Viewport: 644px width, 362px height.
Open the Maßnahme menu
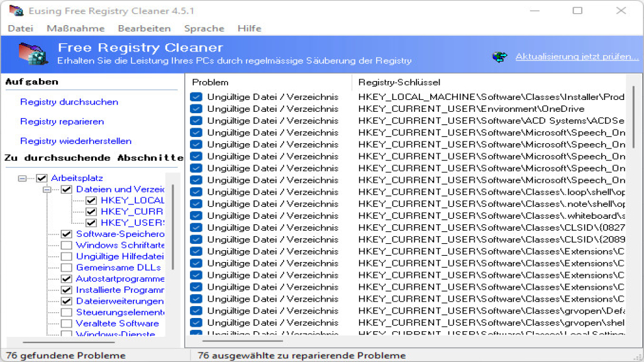[x=75, y=28]
